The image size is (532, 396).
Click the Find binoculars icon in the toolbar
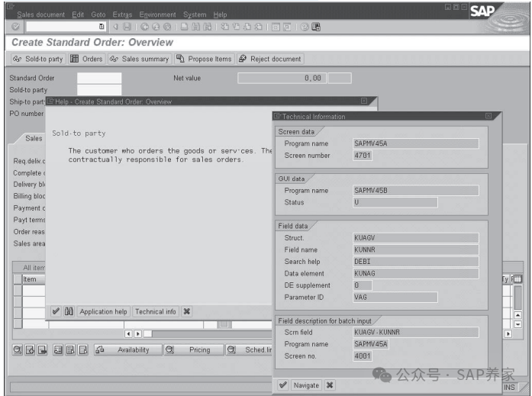(195, 27)
